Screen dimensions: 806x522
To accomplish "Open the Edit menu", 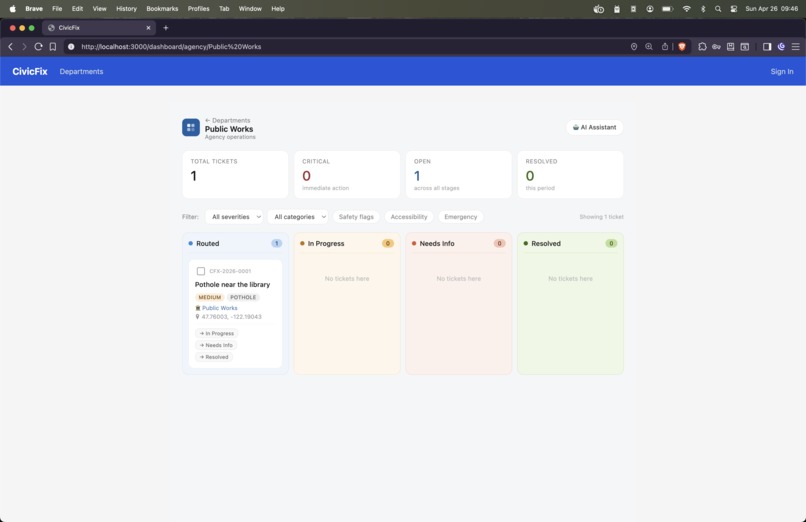I will (77, 9).
